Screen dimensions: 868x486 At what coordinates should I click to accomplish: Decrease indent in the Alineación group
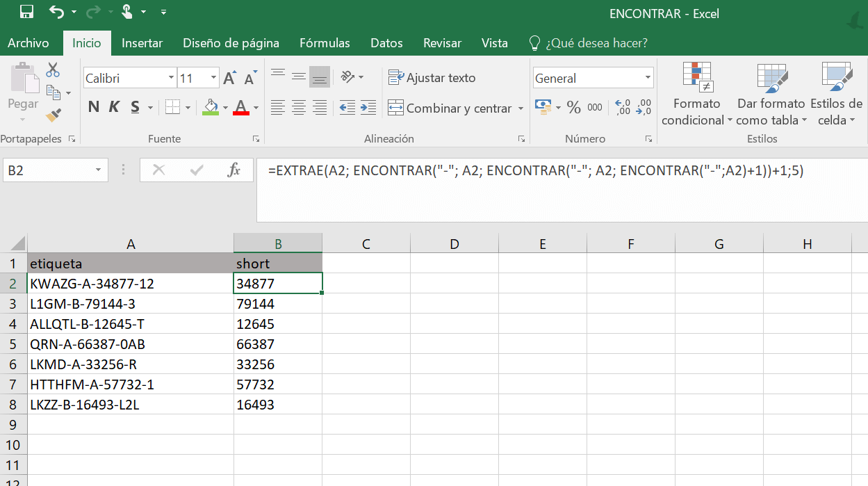pyautogui.click(x=347, y=108)
